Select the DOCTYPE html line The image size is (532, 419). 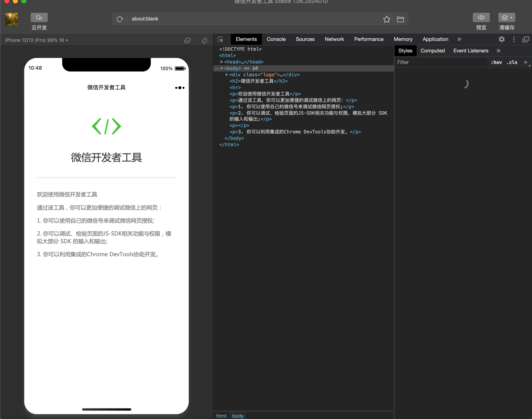[240, 49]
